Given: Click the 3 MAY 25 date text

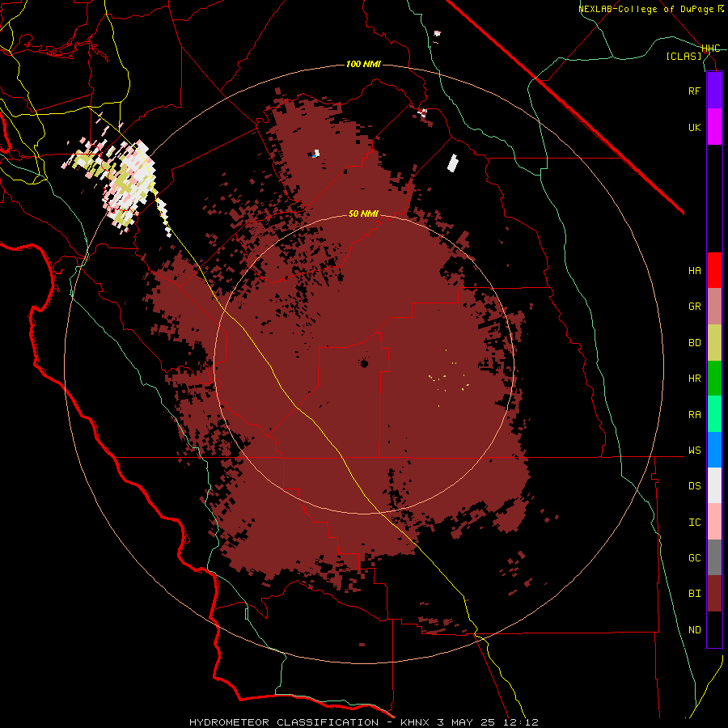Looking at the screenshot, I should point(466,722).
